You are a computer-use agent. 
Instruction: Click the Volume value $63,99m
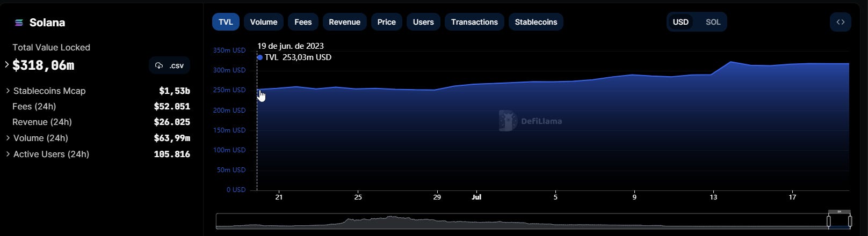click(x=172, y=138)
